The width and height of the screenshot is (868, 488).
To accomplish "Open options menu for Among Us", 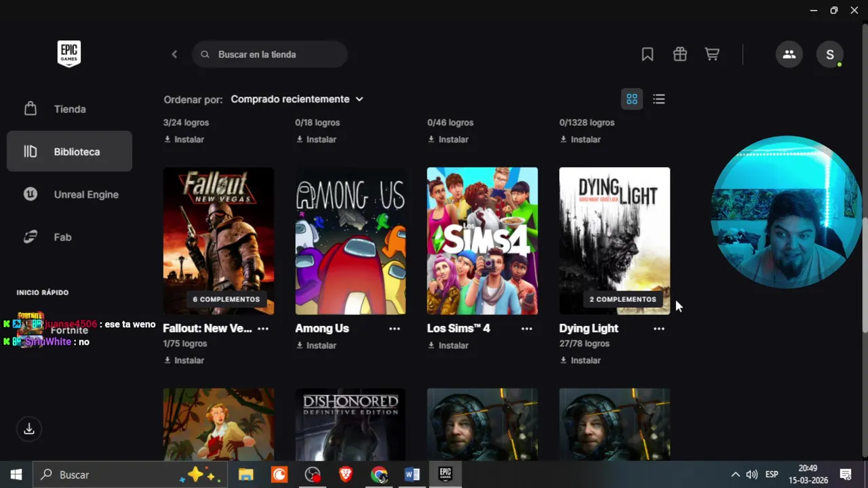I will tap(395, 329).
